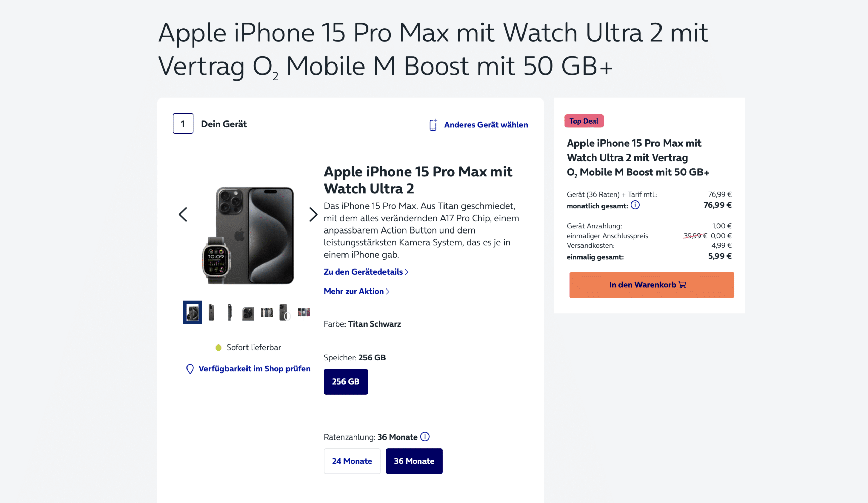868x503 pixels.
Task: Click the previous image arrow in gallery
Action: click(183, 215)
